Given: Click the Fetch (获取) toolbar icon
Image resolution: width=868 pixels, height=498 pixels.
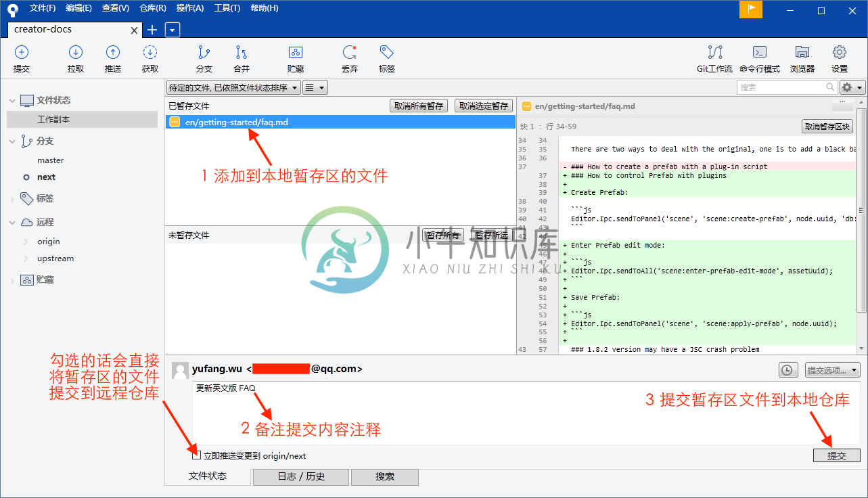Looking at the screenshot, I should 150,53.
